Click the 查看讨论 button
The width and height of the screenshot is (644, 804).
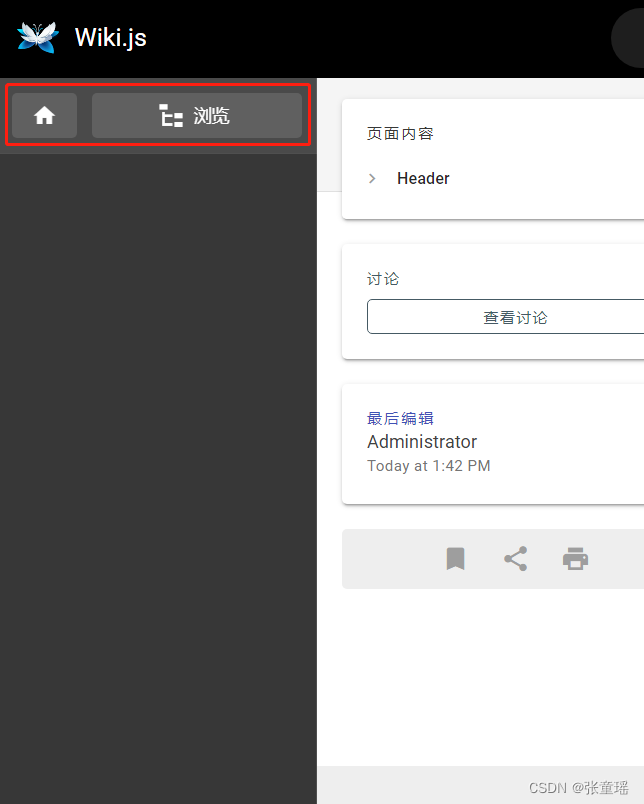pos(508,317)
